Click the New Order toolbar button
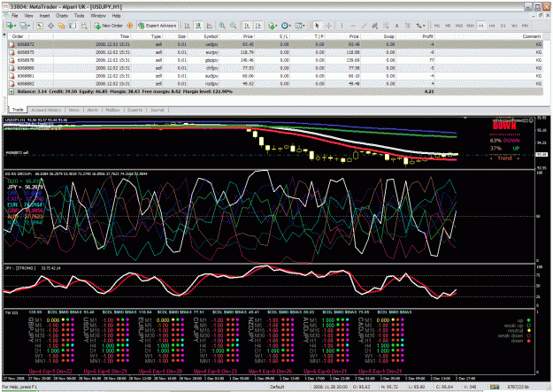The height and width of the screenshot is (392, 553). tap(108, 26)
